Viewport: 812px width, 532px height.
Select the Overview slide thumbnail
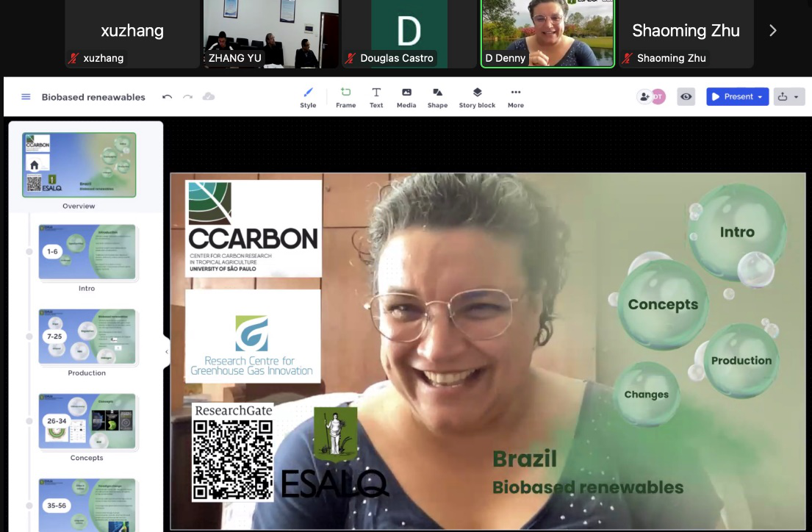[79, 165]
